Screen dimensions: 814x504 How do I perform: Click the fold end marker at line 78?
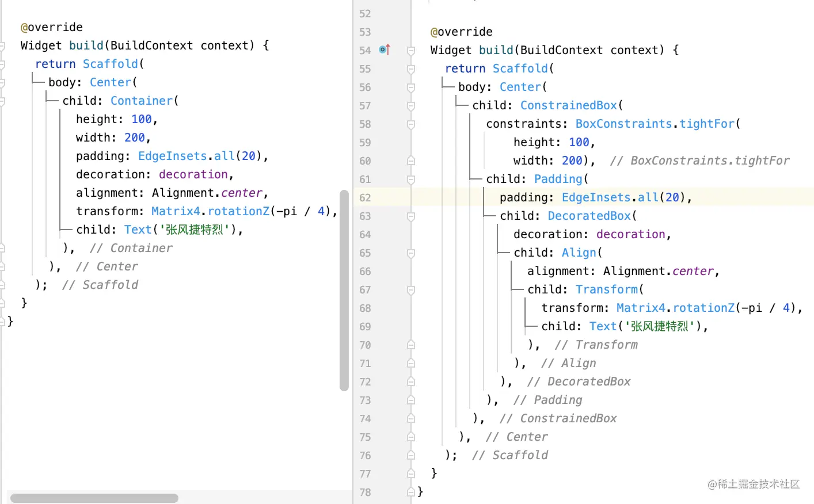411,492
